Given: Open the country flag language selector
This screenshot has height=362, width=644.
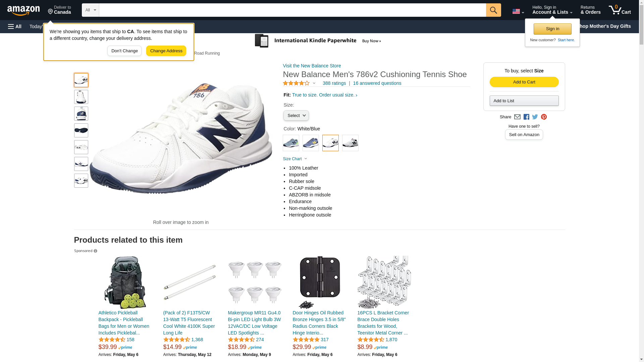Looking at the screenshot, I should tap(518, 12).
